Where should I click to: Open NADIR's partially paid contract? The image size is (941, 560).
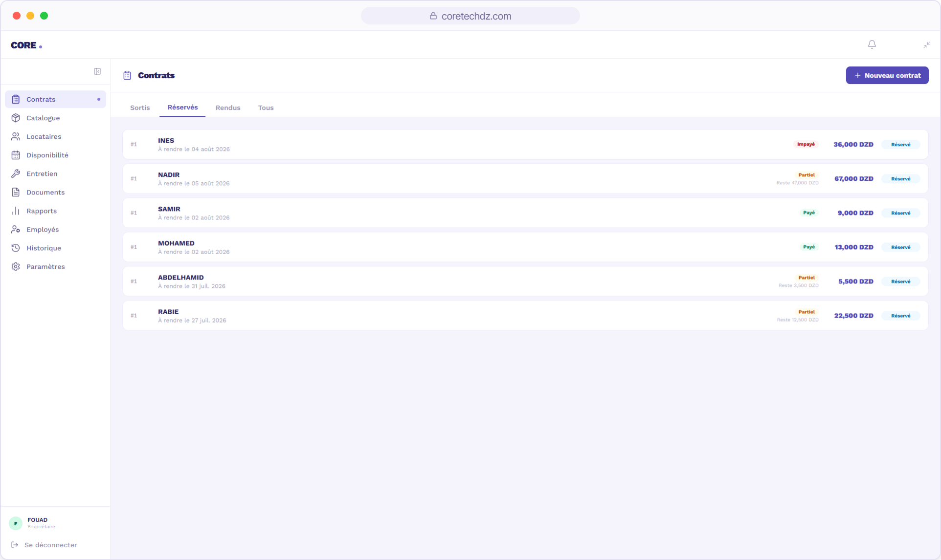point(525,178)
